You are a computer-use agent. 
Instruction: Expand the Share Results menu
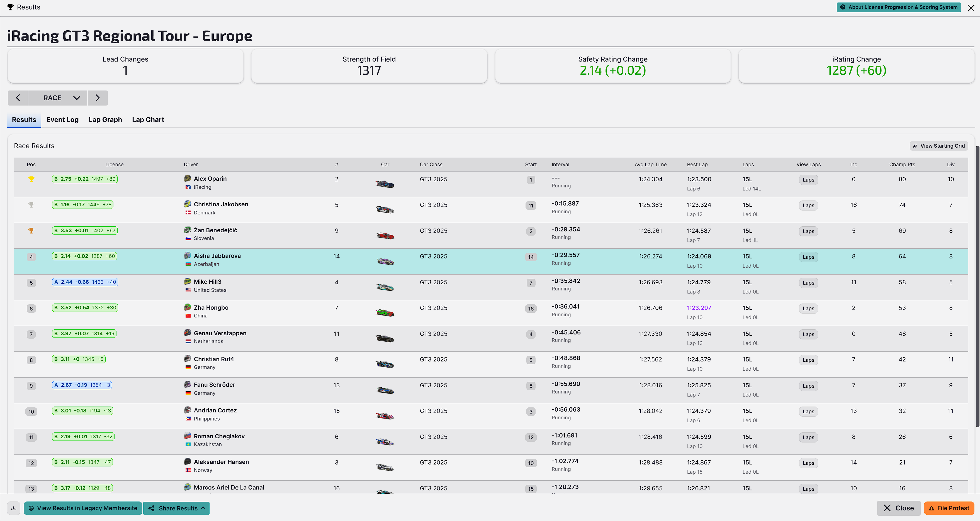tap(176, 508)
